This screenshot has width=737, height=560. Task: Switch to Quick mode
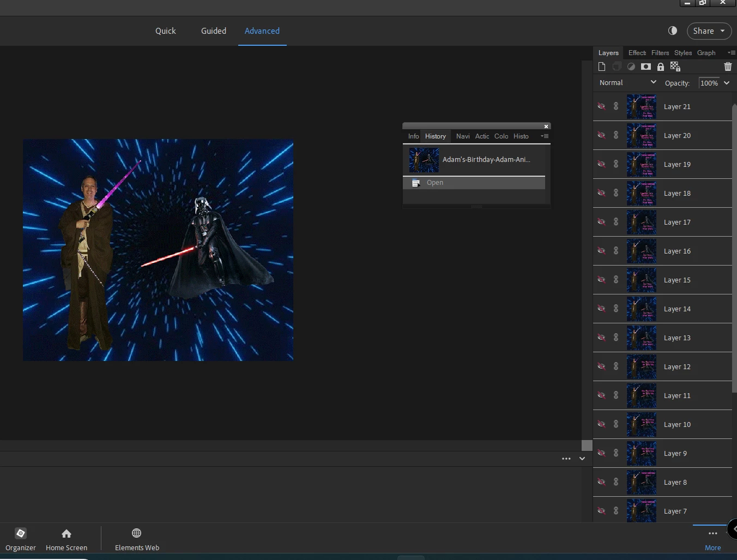click(166, 31)
